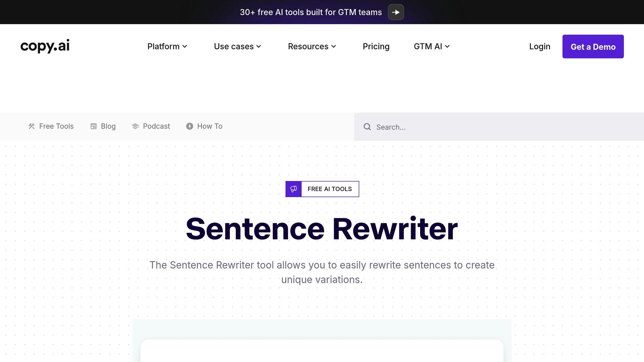Open the Use cases dropdown
The height and width of the screenshot is (362, 644).
[237, 47]
